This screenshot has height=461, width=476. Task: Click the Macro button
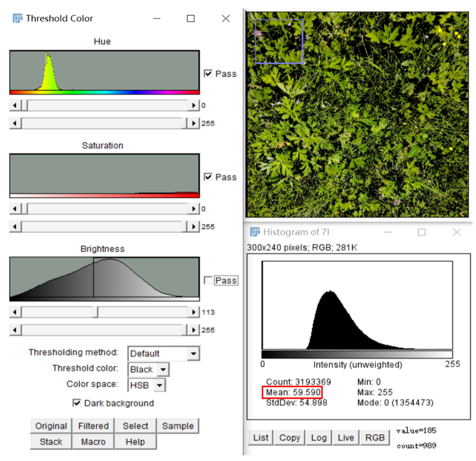(93, 442)
